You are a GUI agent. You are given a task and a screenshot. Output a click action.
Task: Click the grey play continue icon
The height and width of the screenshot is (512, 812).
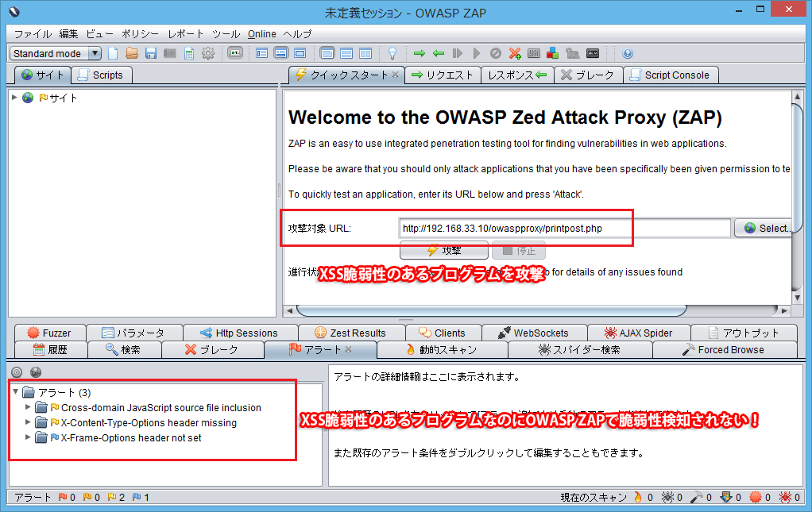point(477,53)
